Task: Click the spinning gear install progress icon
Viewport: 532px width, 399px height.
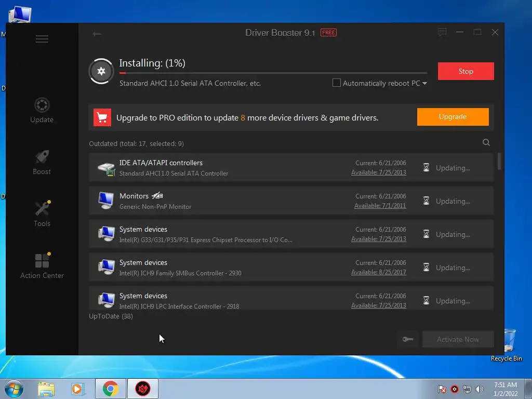Action: coord(101,71)
